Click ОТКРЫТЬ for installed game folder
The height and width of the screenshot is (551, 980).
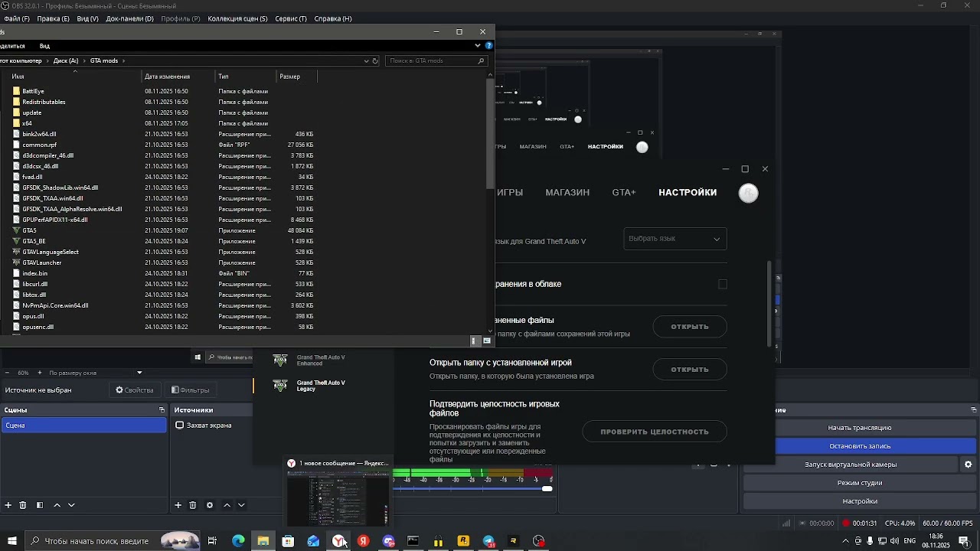690,370
